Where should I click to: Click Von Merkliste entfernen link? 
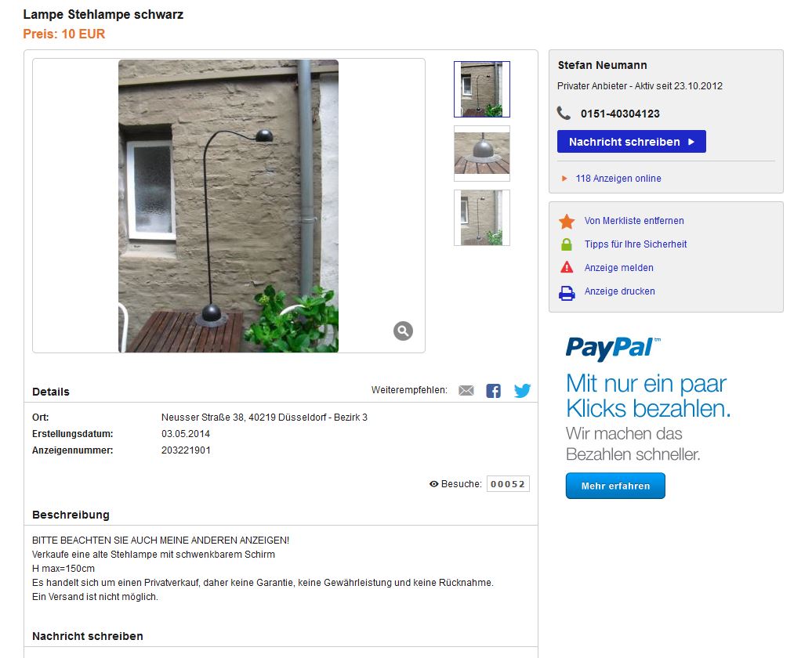[x=634, y=221]
